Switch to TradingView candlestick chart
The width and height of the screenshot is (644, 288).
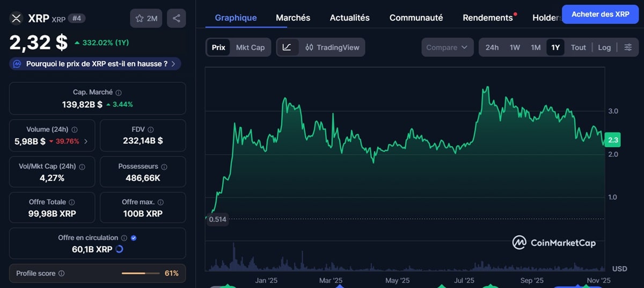332,47
